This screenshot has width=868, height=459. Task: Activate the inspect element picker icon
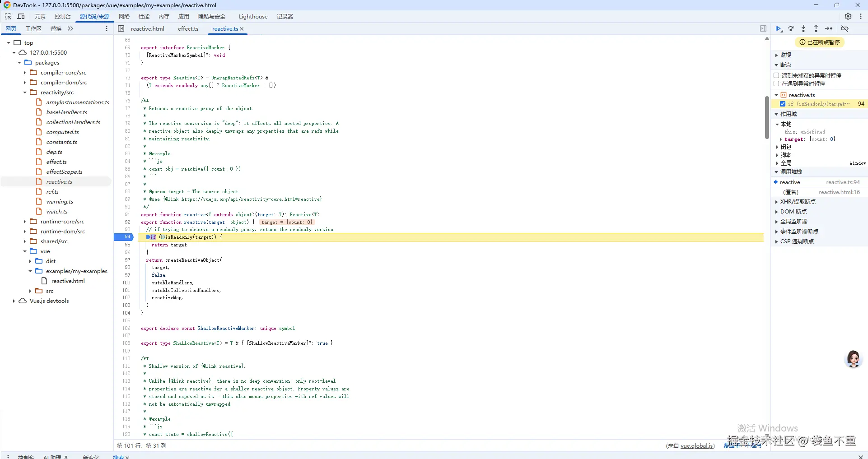pos(8,17)
